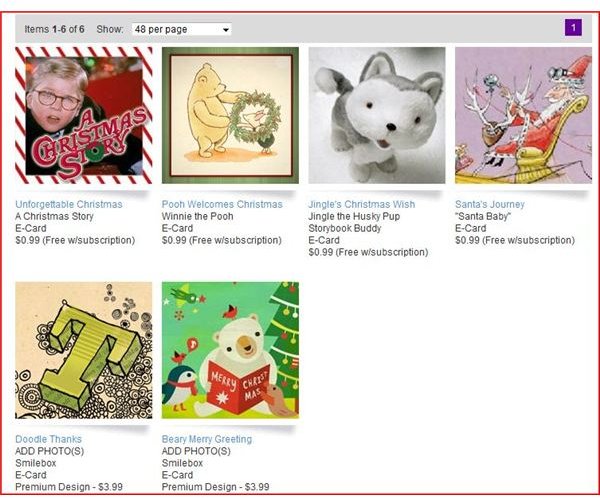
Task: Click the Show label next to dropdown
Action: (110, 29)
